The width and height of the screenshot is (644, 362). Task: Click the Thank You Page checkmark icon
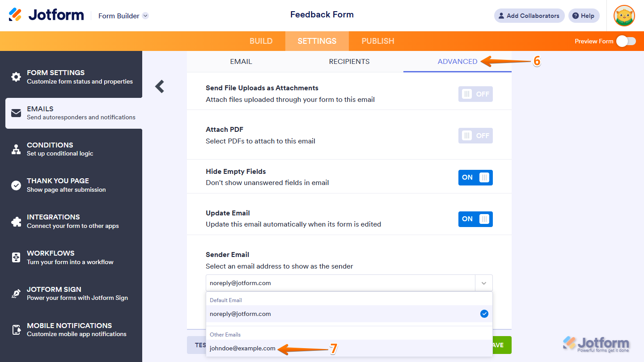[x=16, y=185]
